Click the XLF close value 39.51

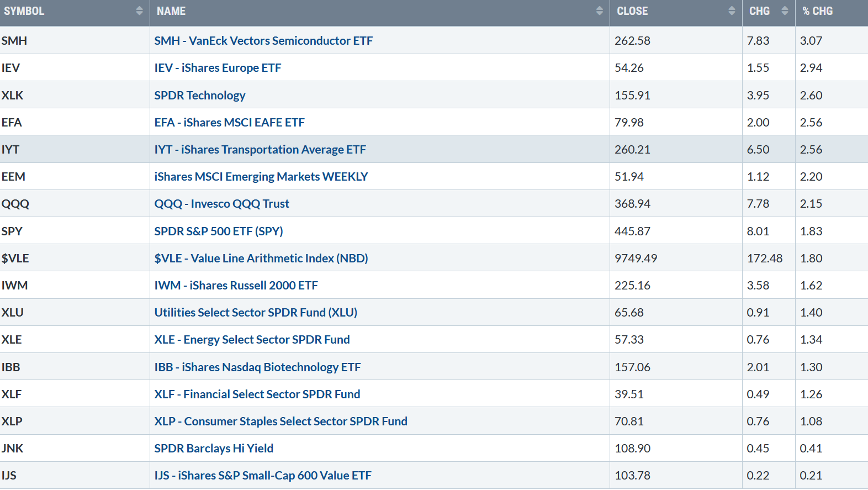(x=629, y=394)
